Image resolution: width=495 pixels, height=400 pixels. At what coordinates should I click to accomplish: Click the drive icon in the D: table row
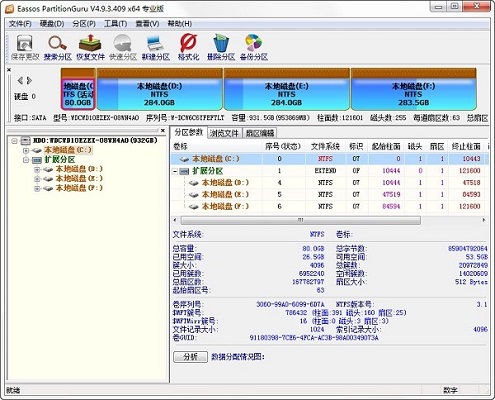click(x=194, y=183)
